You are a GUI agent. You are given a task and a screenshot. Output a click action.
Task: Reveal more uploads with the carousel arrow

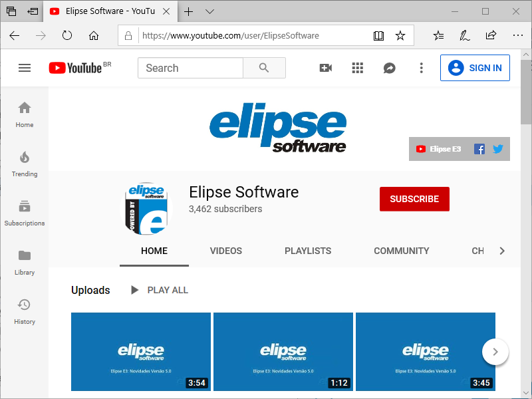click(x=495, y=351)
